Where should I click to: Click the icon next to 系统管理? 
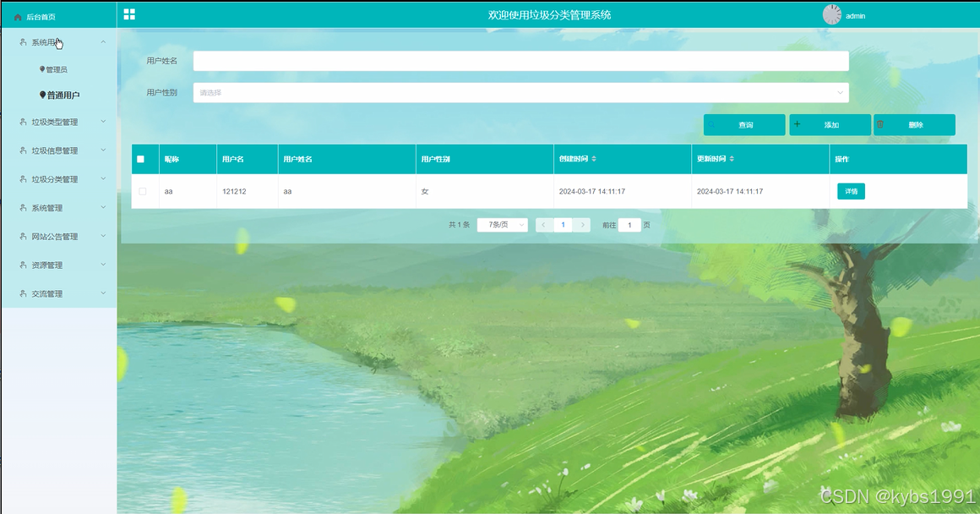[x=23, y=208]
